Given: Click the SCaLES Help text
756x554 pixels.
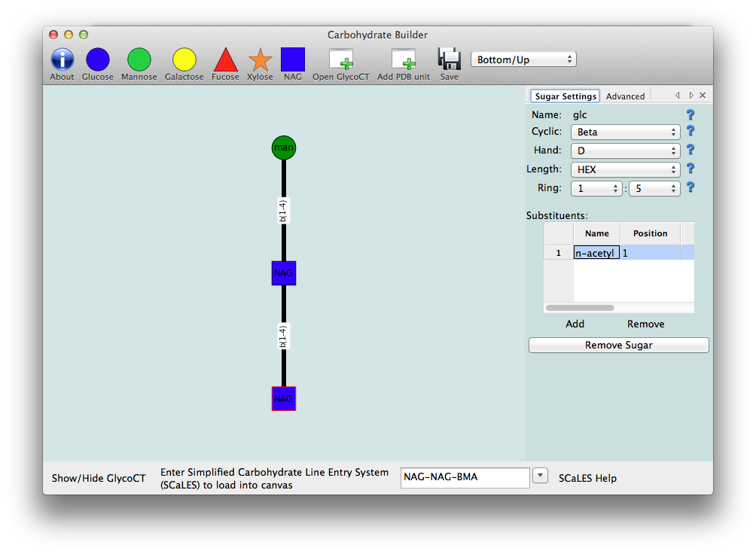Looking at the screenshot, I should [x=587, y=477].
